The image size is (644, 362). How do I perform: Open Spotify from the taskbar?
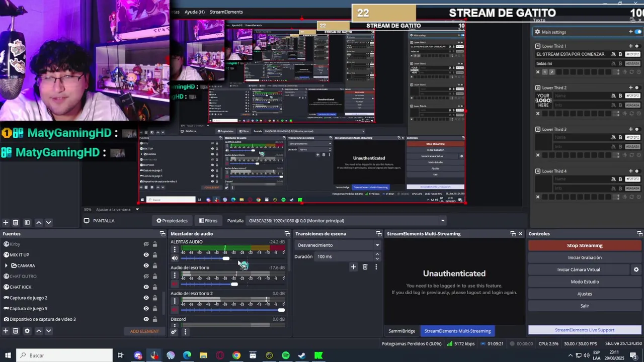[x=286, y=355]
